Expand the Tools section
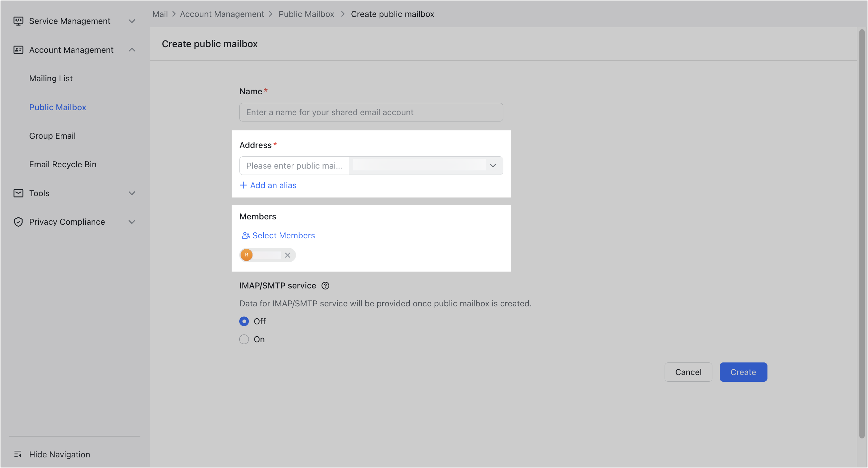Screen dimensions: 868x468 point(132,193)
